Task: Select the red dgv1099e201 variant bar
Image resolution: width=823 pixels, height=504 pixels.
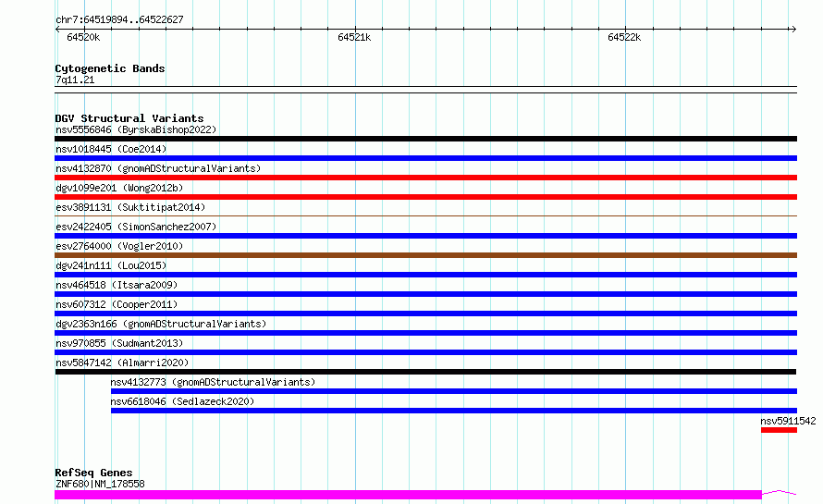Action: coord(425,197)
